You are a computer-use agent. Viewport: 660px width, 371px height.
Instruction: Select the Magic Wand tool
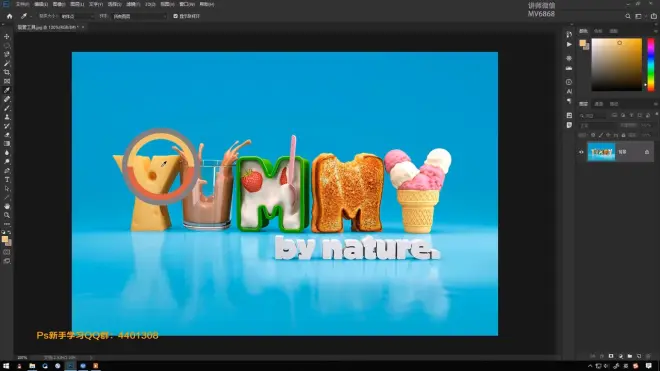(x=7, y=63)
